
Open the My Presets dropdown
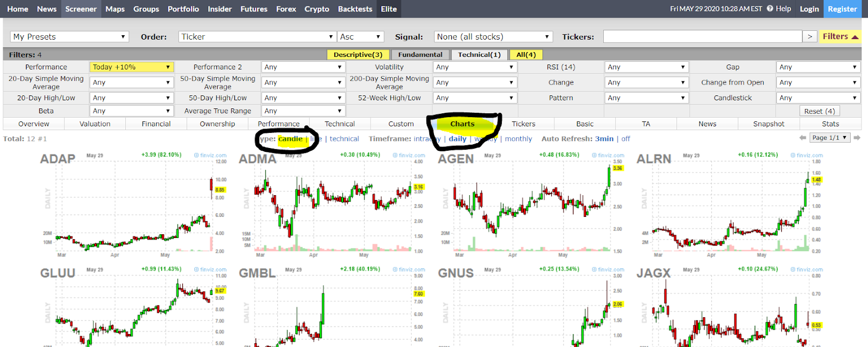[x=69, y=36]
